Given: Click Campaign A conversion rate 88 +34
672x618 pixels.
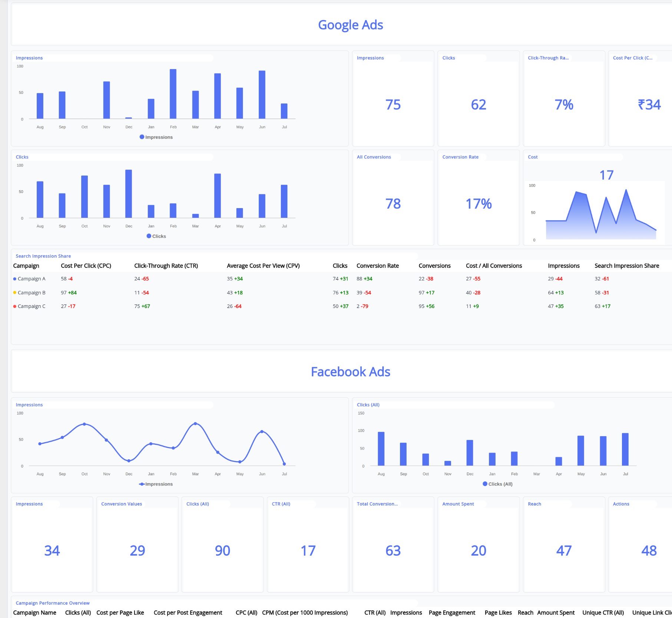Looking at the screenshot, I should coord(364,279).
